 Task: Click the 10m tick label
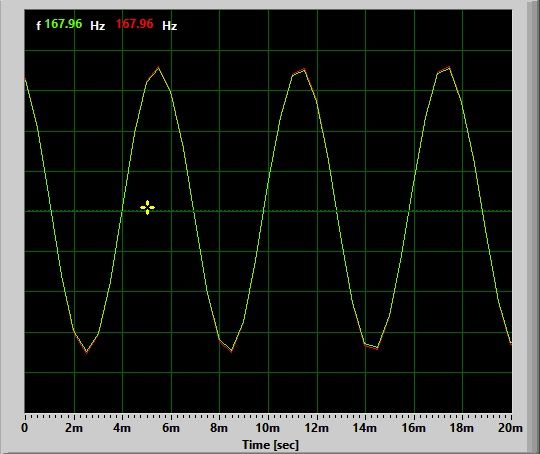(x=268, y=428)
